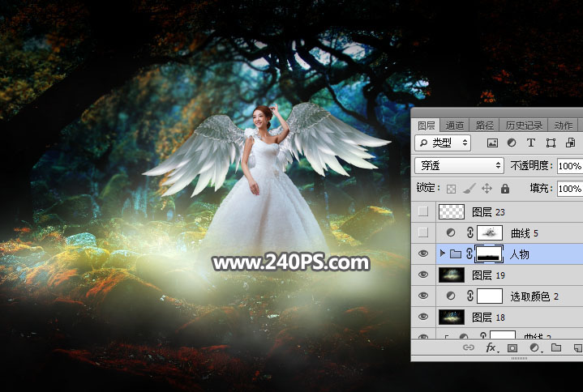583x392 pixels.
Task: Select 图层 19 layer thumbnail
Action: point(452,275)
